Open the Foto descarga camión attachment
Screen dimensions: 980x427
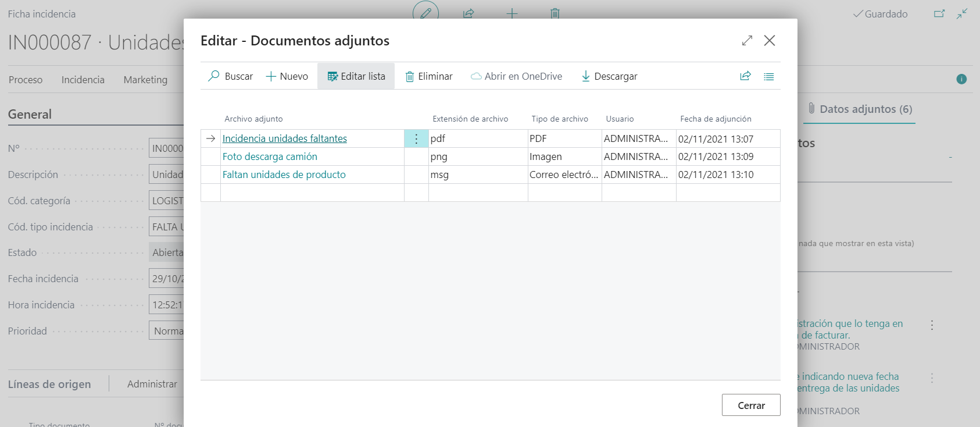point(270,156)
